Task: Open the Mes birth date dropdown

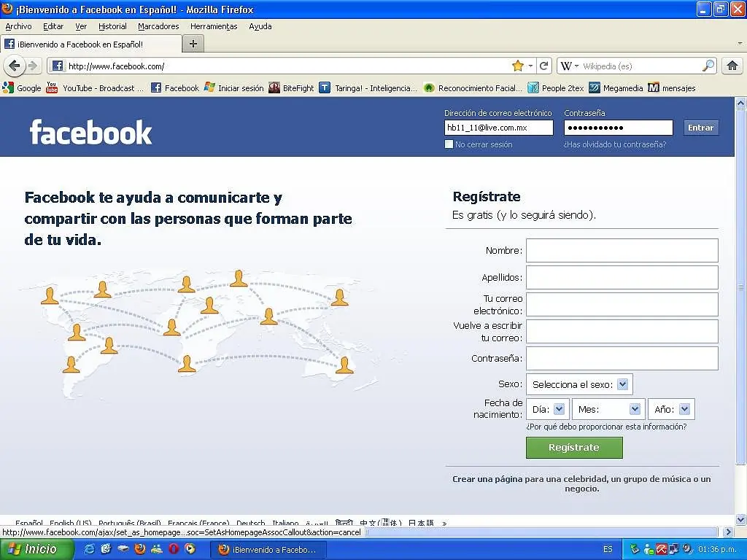Action: tap(608, 409)
